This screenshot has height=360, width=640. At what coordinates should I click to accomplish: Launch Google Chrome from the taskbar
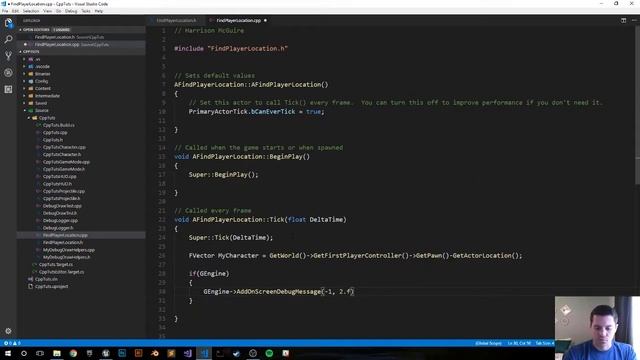click(x=73, y=353)
